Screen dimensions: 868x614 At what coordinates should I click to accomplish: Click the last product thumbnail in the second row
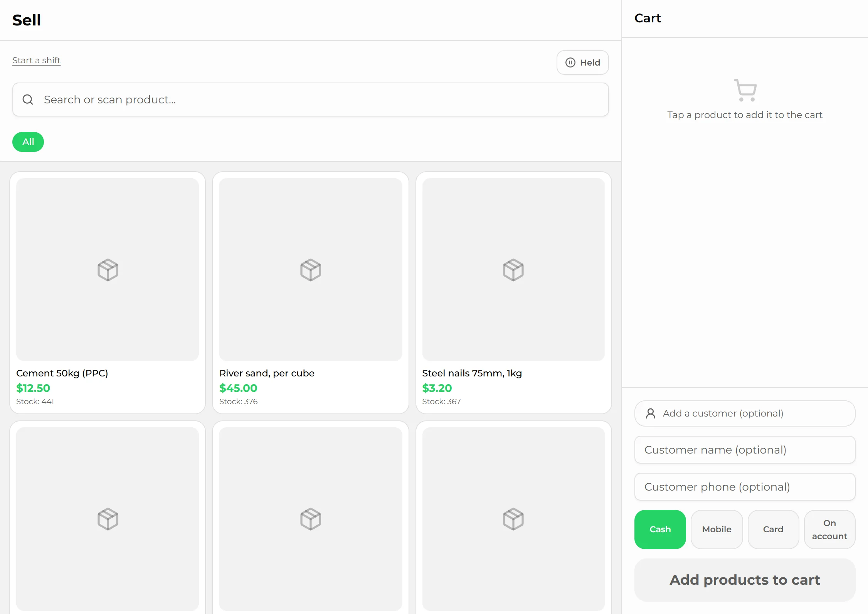pos(513,519)
